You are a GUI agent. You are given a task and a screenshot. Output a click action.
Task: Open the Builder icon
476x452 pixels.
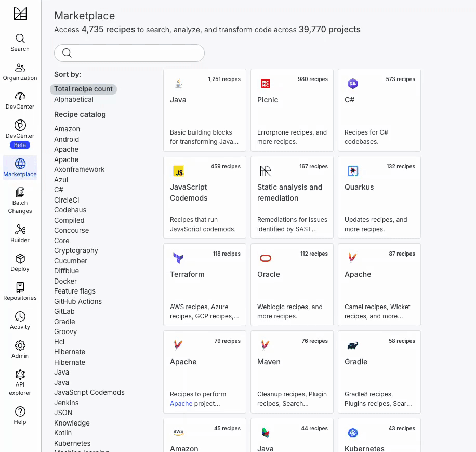[x=20, y=230]
